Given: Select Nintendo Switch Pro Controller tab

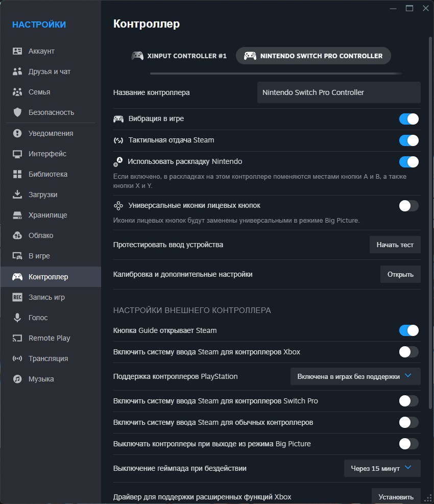Looking at the screenshot, I should click(x=314, y=56).
